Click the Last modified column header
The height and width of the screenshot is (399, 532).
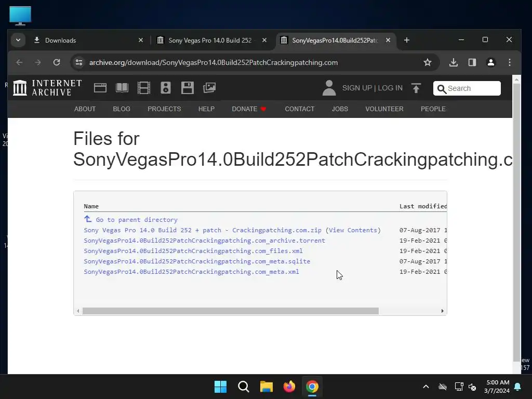[x=423, y=206]
